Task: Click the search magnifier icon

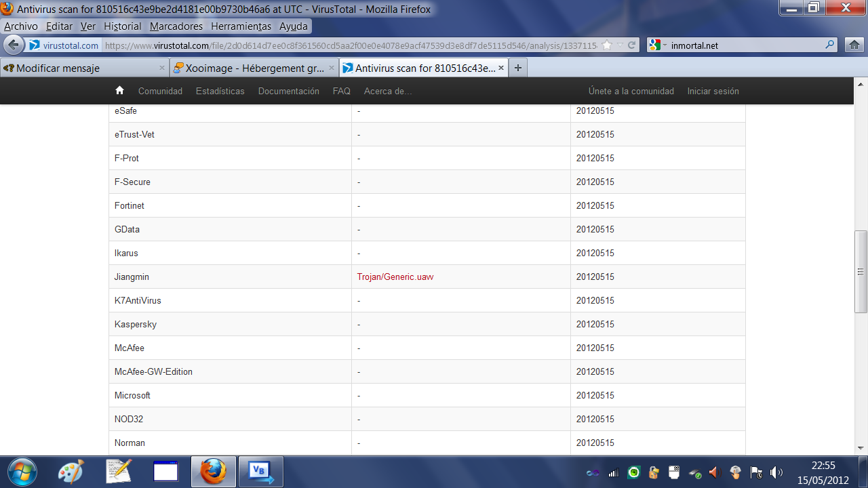Action: tap(830, 45)
